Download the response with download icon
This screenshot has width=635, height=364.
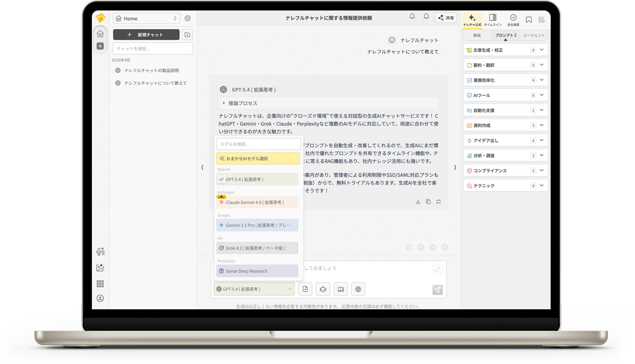418,202
